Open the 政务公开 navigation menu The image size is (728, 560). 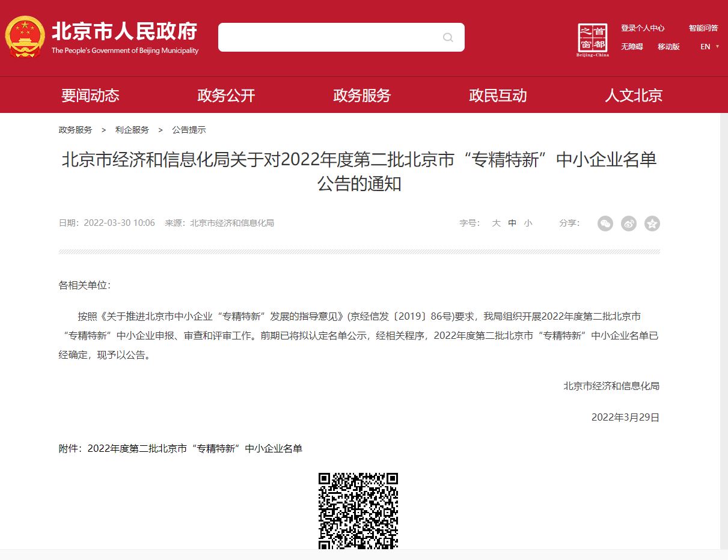[x=226, y=95]
